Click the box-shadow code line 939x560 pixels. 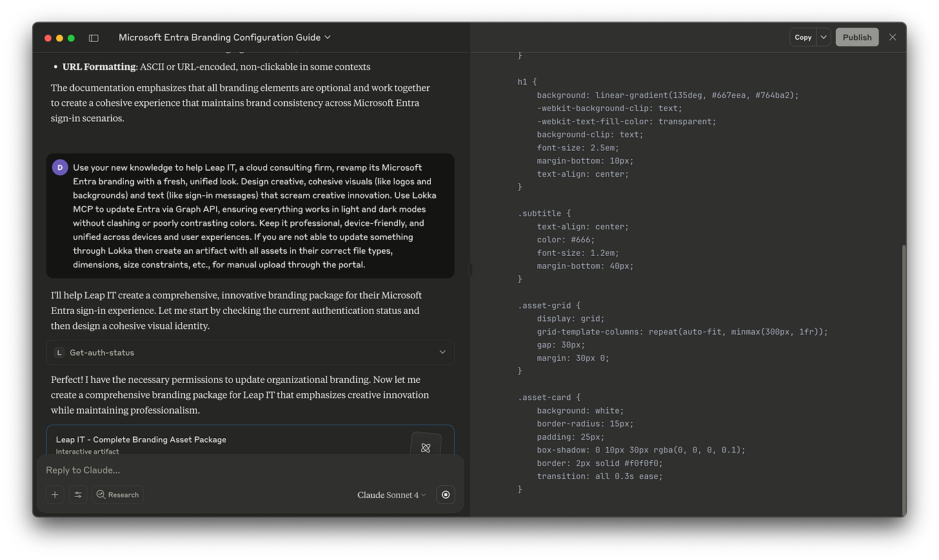pyautogui.click(x=641, y=450)
